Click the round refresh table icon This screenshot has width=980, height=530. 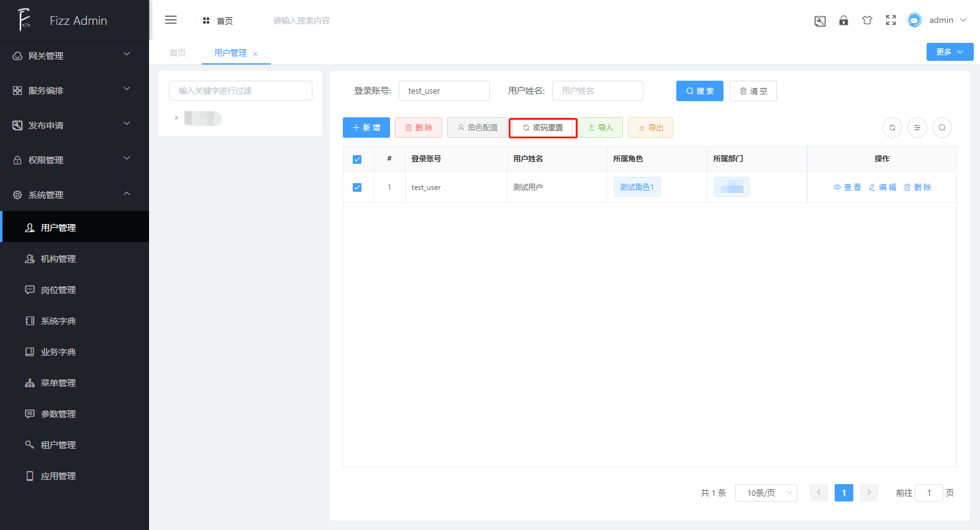click(892, 128)
